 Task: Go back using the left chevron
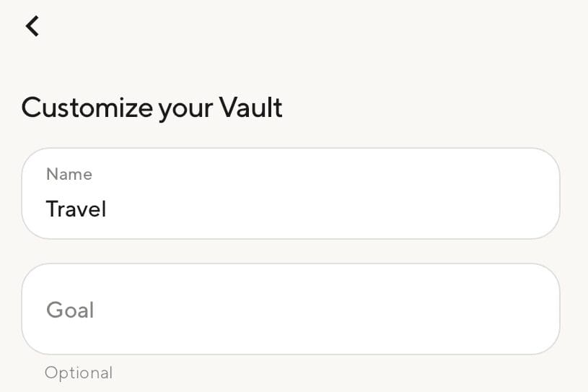[32, 26]
